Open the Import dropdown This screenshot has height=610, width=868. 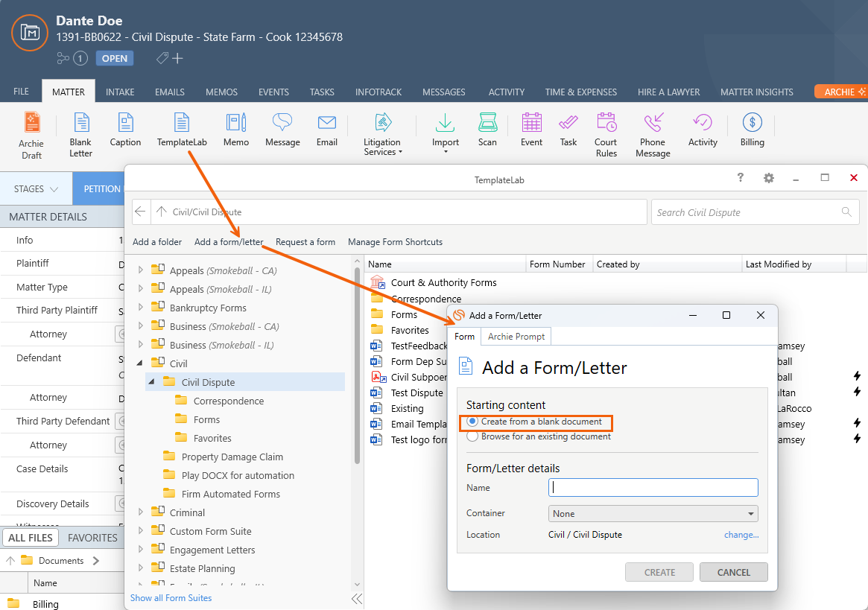[445, 133]
